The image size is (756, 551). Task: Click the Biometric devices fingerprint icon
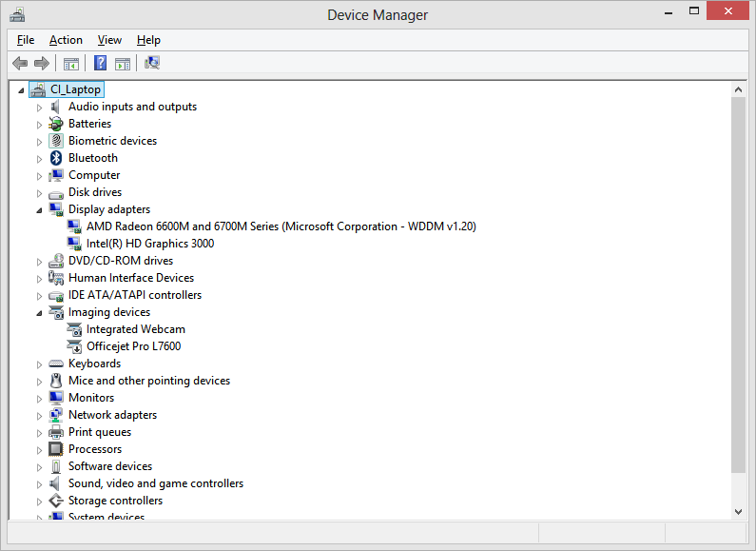click(x=56, y=141)
